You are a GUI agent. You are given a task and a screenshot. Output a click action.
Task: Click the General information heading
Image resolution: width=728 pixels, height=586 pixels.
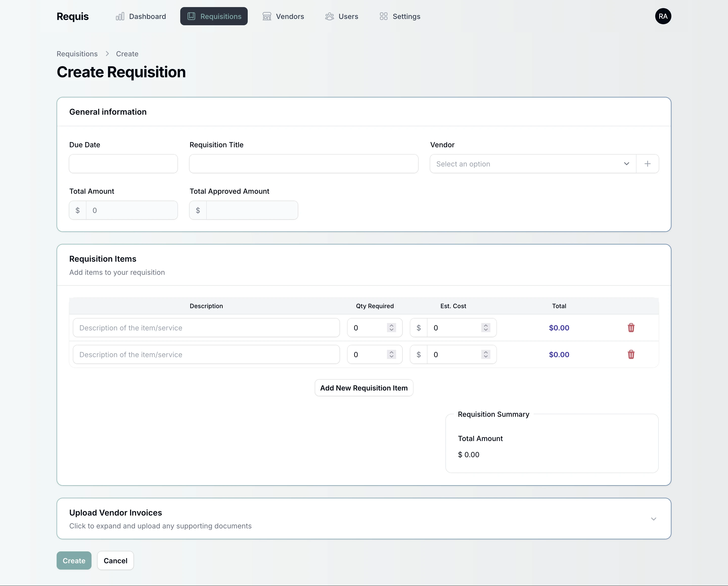(x=108, y=112)
